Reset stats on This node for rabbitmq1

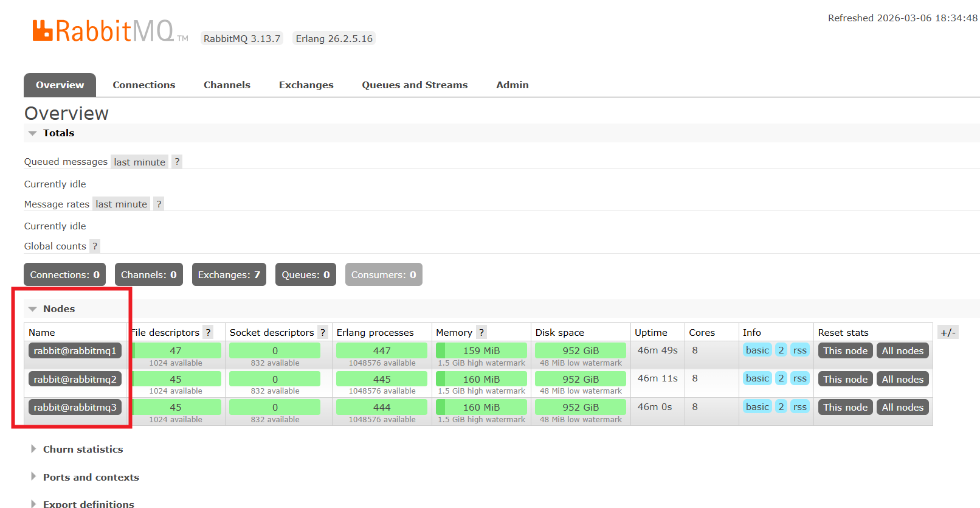[846, 350]
